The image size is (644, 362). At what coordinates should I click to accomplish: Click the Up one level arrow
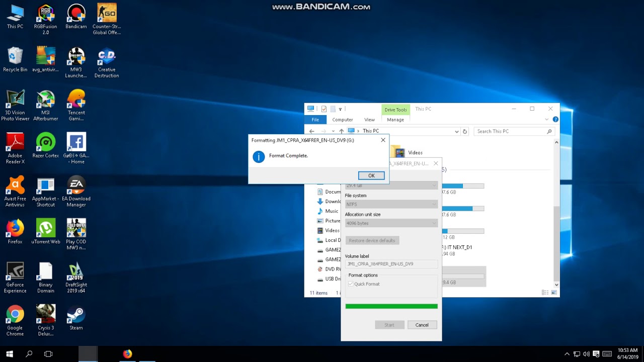pyautogui.click(x=342, y=131)
